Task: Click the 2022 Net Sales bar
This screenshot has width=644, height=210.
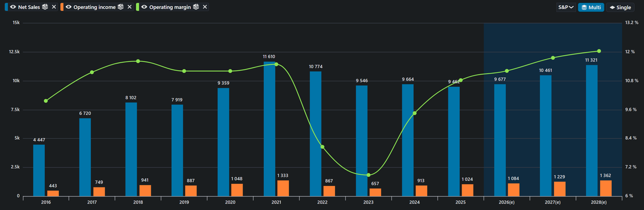Action: tap(316, 133)
